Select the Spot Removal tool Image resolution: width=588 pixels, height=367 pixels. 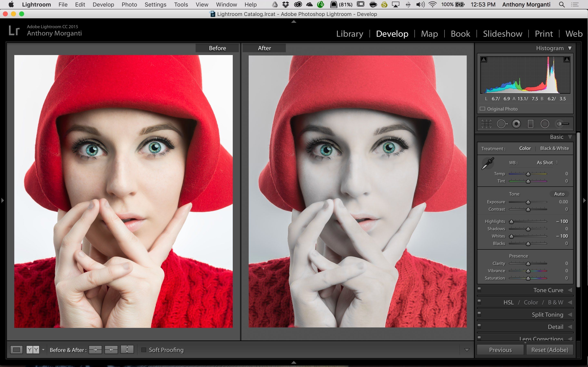tap(501, 124)
